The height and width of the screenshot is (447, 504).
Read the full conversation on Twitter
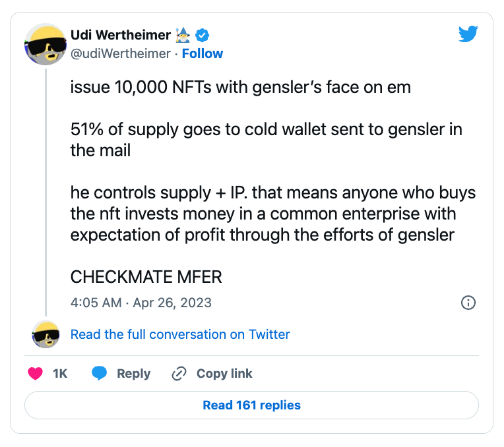tap(180, 334)
